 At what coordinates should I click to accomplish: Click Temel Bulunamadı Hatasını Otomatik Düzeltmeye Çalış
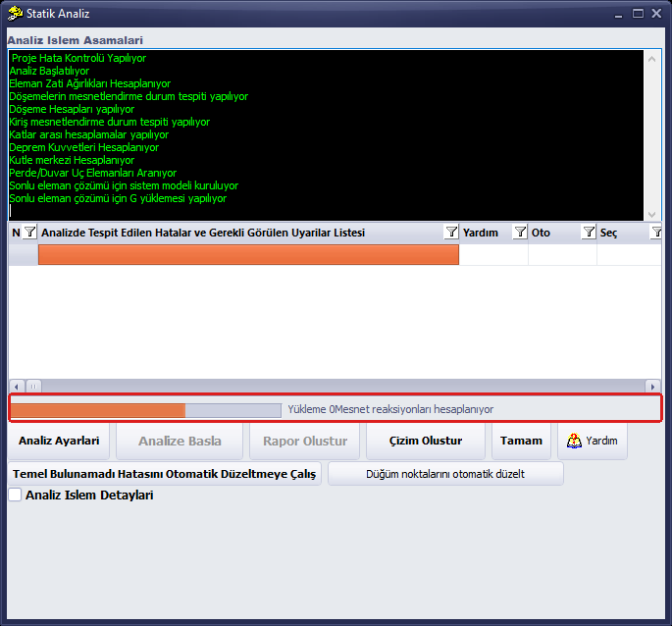[165, 474]
